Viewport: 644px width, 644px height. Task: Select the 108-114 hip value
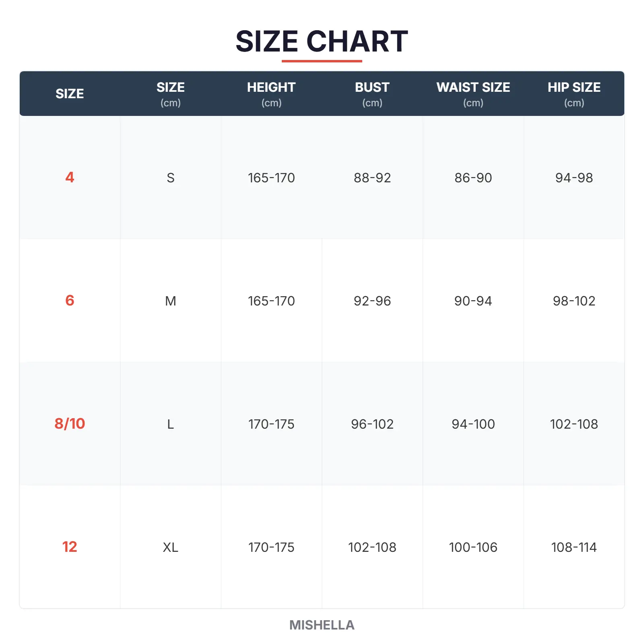(574, 547)
